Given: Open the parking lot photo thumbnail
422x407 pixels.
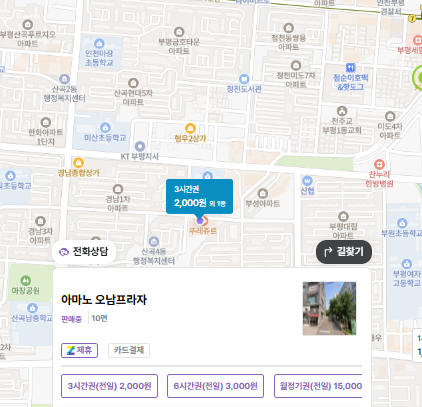Looking at the screenshot, I should click(329, 308).
